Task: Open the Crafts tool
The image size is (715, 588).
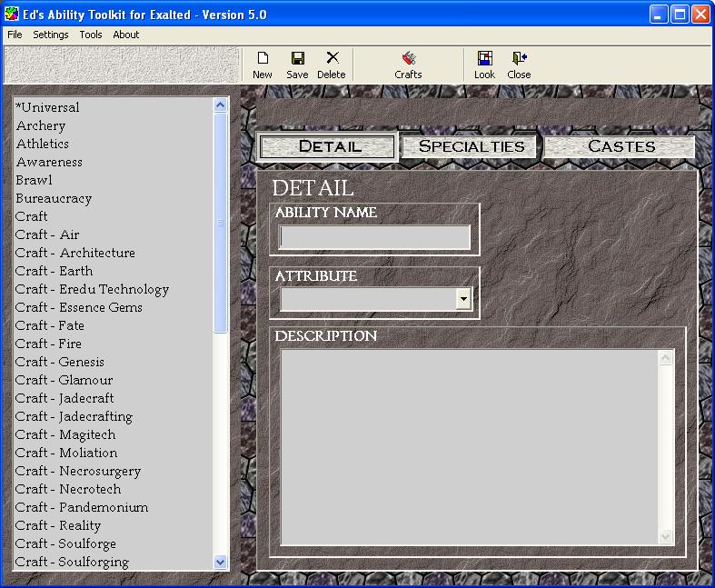Action: [x=408, y=65]
